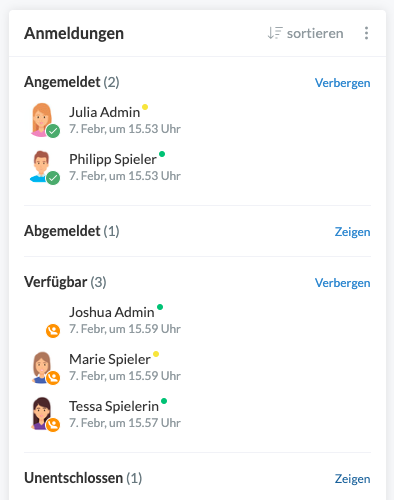Collapse the Verfügbar (3) section header

pyautogui.click(x=65, y=282)
